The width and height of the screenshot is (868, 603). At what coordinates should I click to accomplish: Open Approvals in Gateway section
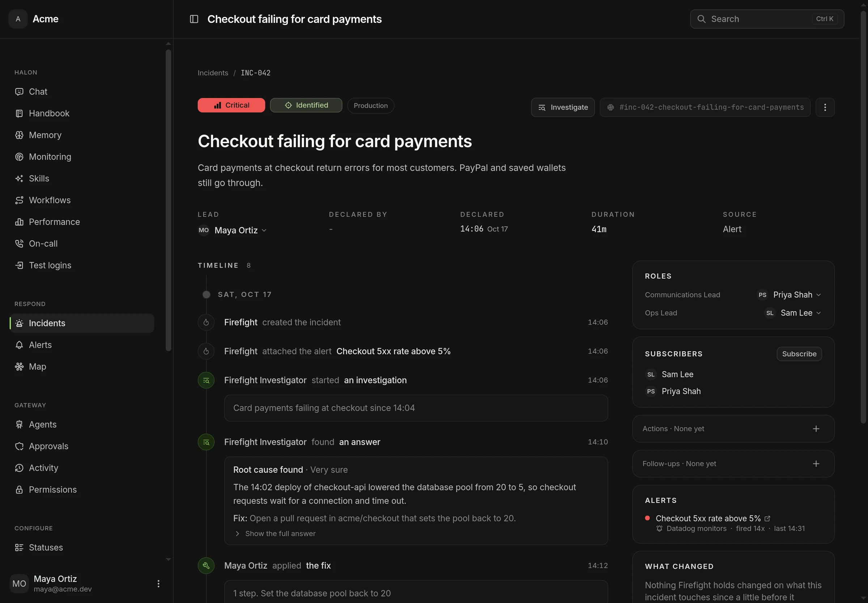point(82,446)
